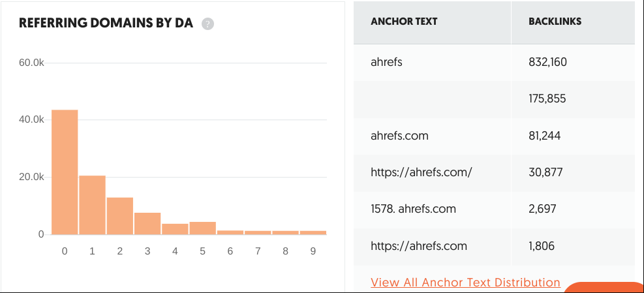
Task: Click the 1,806 backlinks value
Action: click(x=542, y=246)
